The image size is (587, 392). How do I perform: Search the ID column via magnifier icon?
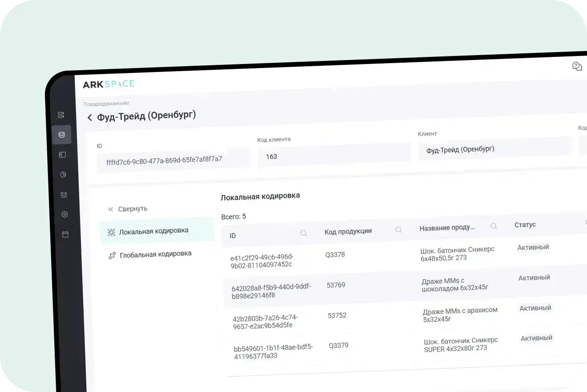coord(304,233)
